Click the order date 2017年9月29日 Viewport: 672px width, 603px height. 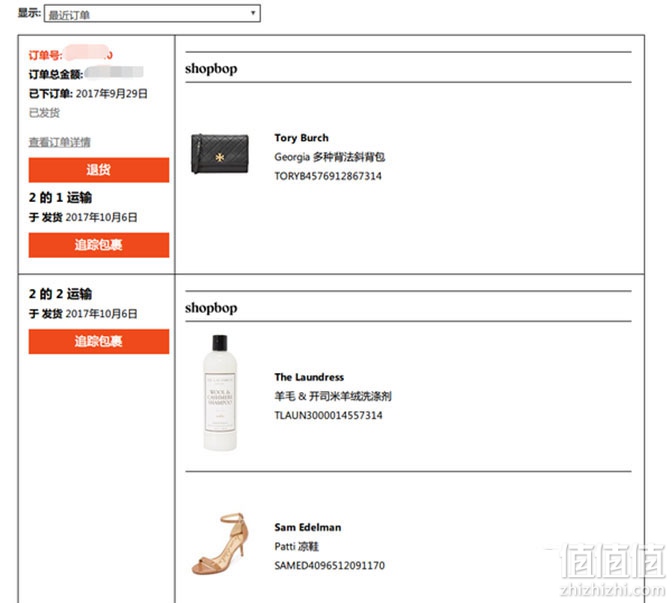[x=112, y=93]
